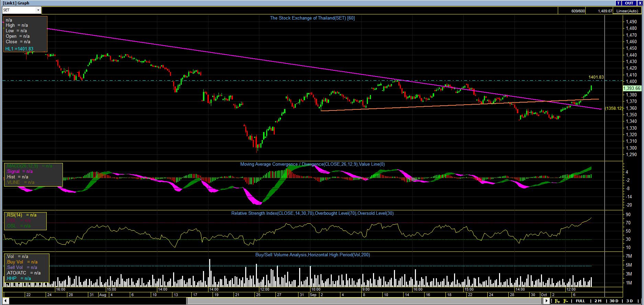Click the OUT button in title bar
This screenshot has height=305, width=644.
pyautogui.click(x=629, y=3)
